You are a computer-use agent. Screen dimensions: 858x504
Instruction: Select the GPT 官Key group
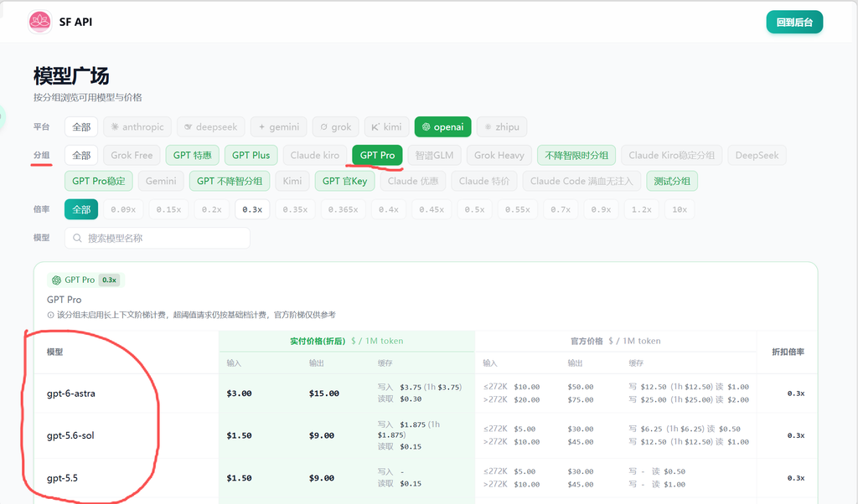344,181
